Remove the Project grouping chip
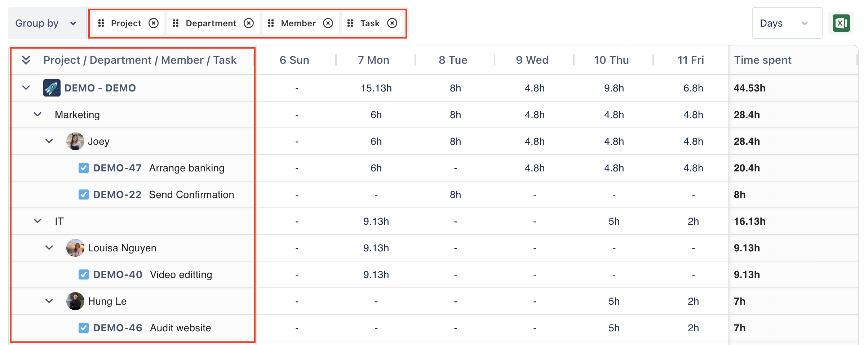This screenshot has height=345, width=868. click(154, 23)
